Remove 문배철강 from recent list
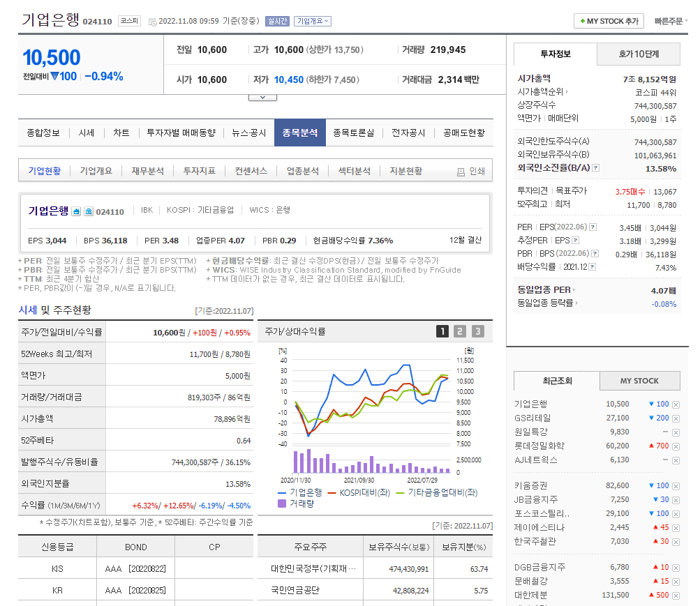Viewport: 700px width, 606px height. [676, 582]
